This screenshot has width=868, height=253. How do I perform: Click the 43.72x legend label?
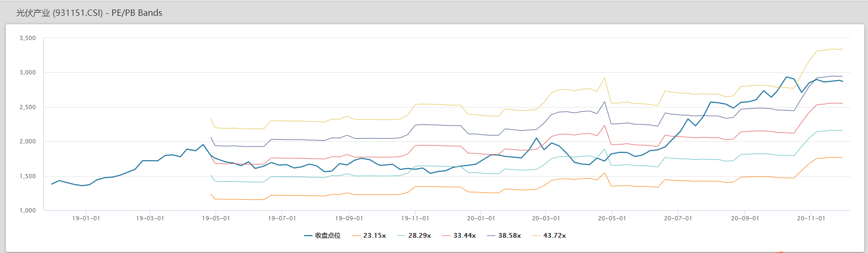pos(554,236)
